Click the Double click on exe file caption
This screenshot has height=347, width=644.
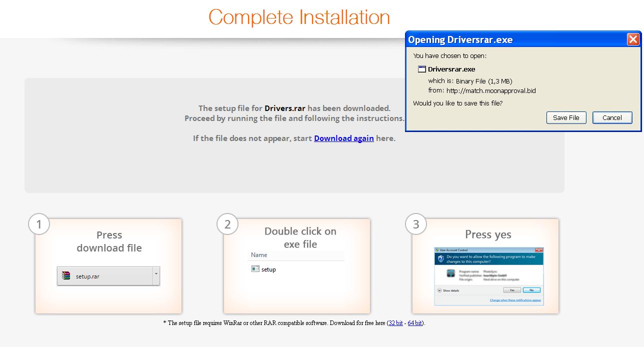(300, 237)
